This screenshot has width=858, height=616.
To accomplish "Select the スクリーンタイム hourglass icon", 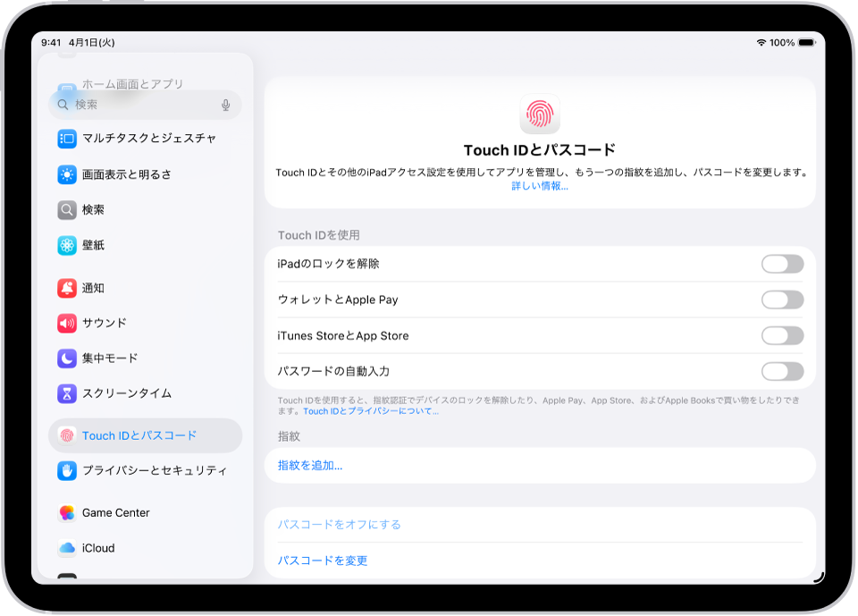I will (x=66, y=395).
